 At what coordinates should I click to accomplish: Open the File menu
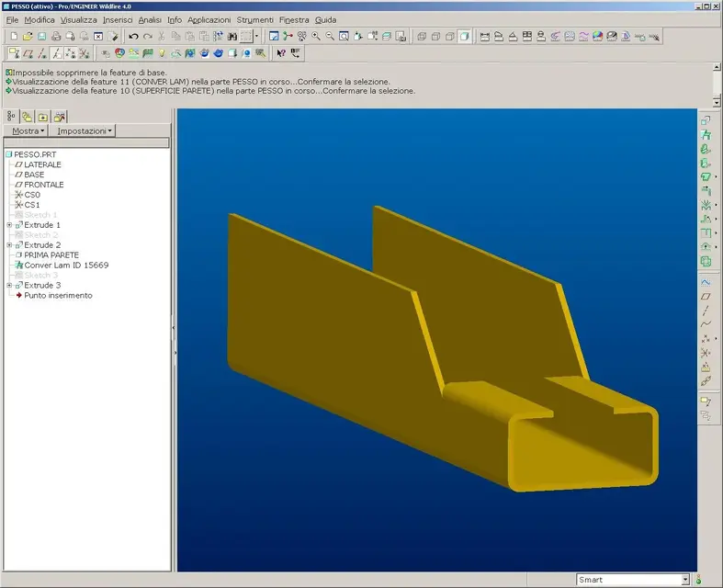[12, 20]
